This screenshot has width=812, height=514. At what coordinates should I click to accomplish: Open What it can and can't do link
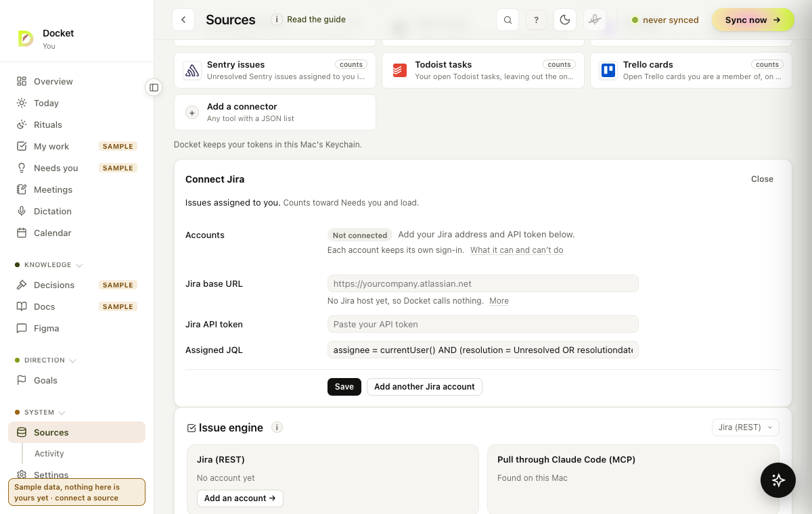pos(516,250)
